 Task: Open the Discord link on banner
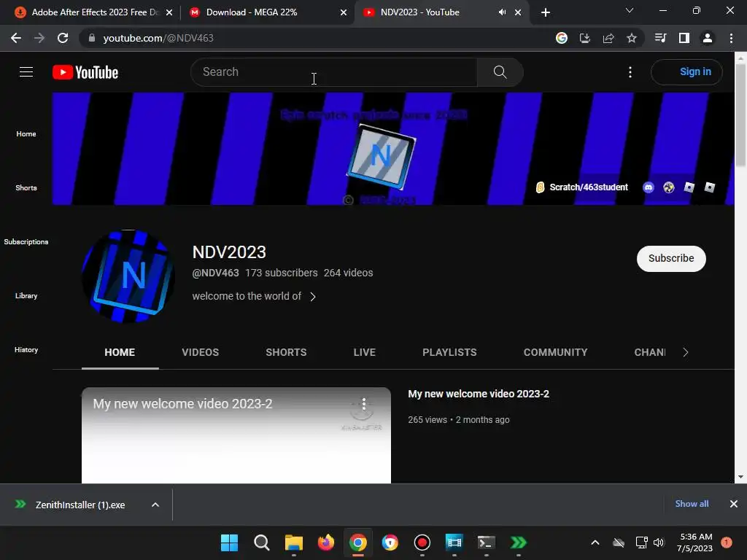649,187
